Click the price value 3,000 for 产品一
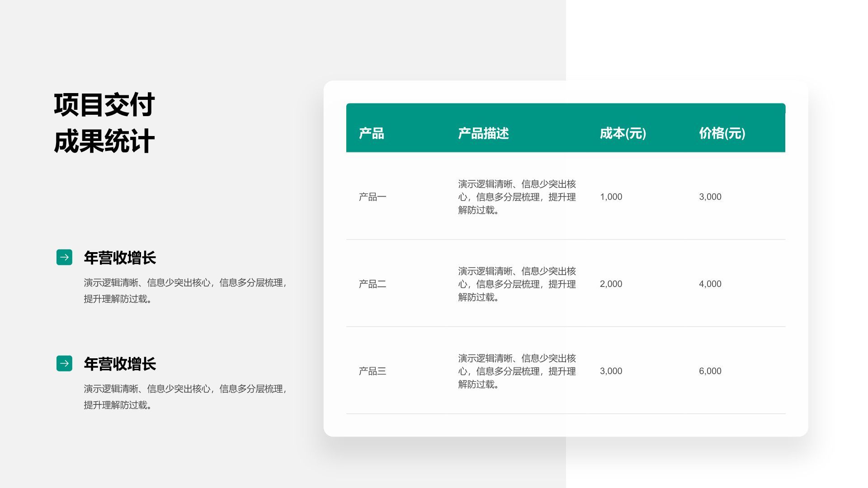This screenshot has width=868, height=488. (x=708, y=197)
